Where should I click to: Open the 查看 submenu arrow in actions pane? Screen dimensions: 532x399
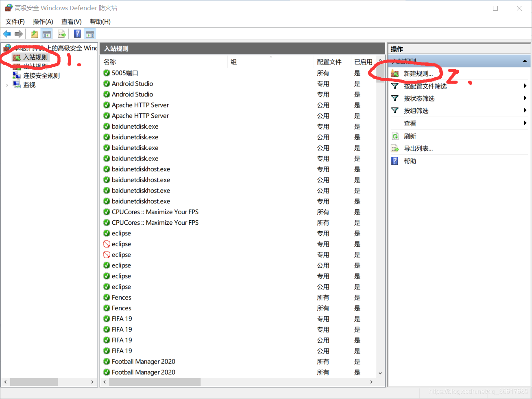pyautogui.click(x=525, y=123)
